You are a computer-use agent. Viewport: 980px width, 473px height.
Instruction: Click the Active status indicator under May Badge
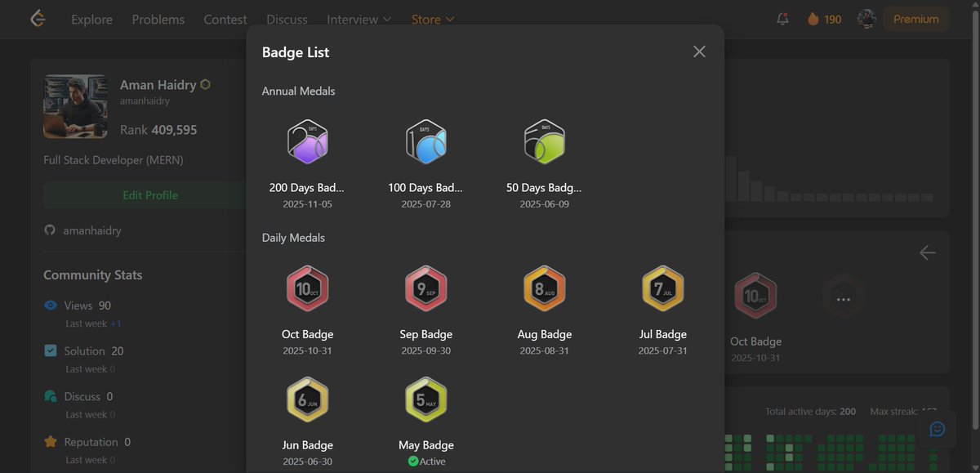412,461
